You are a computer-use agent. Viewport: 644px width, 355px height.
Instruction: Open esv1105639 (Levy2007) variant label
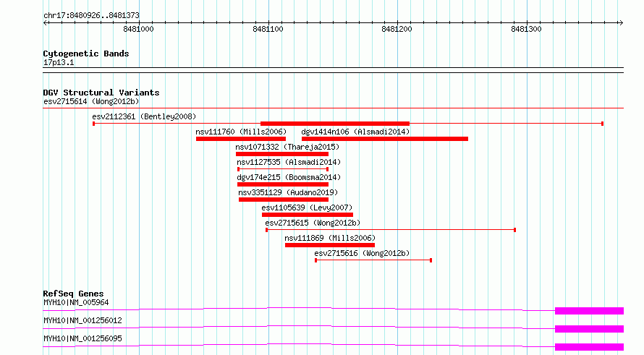point(307,208)
